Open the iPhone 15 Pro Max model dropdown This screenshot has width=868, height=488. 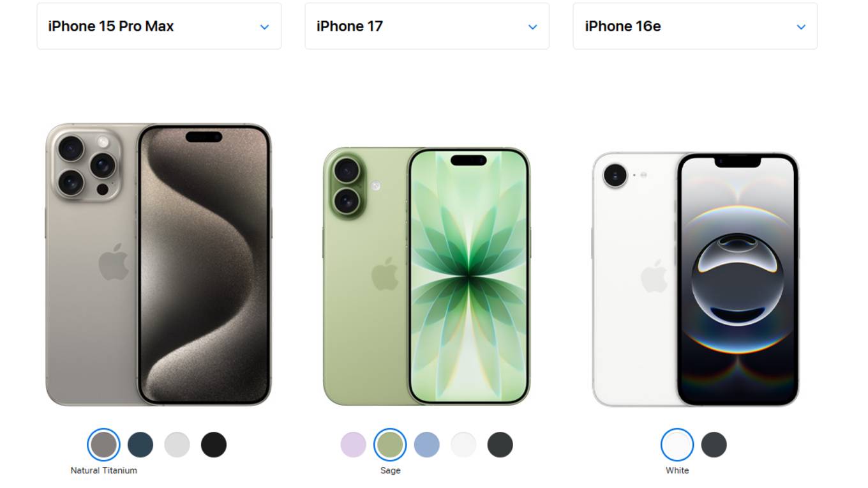coord(159,26)
